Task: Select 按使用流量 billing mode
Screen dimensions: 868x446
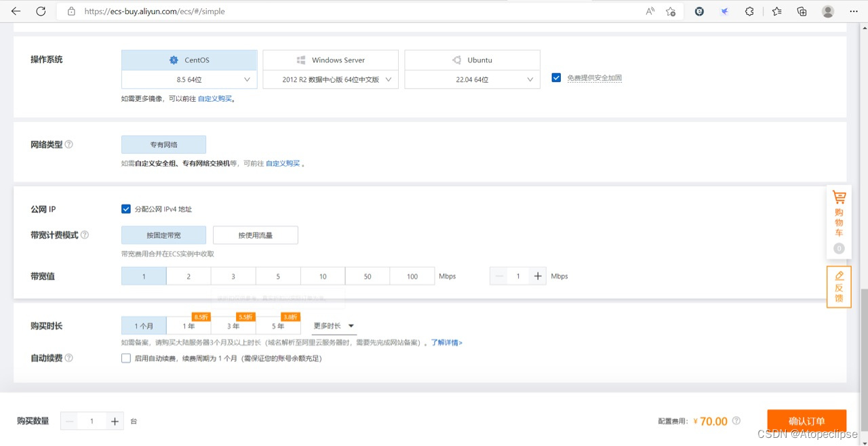Action: click(256, 235)
